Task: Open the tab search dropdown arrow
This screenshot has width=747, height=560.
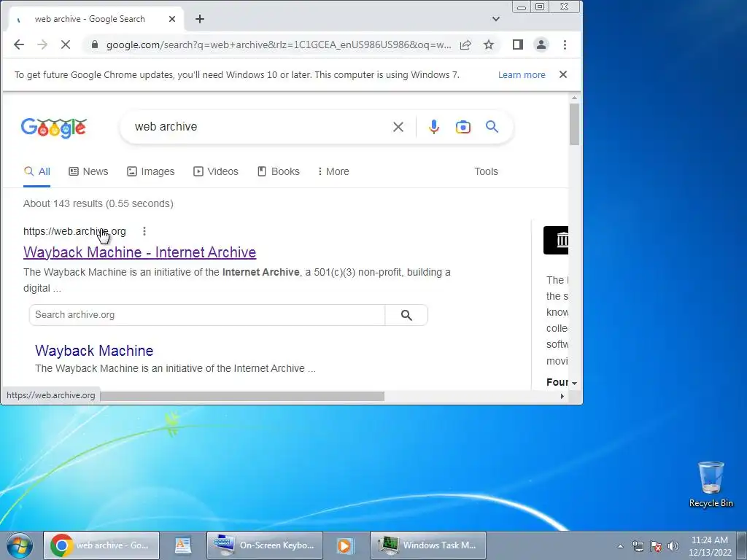Action: coord(496,19)
